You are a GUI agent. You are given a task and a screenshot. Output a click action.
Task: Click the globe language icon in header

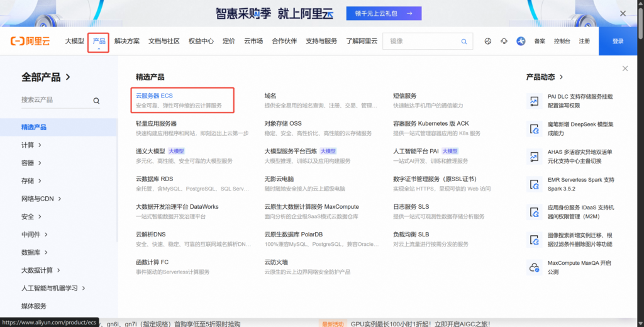click(x=487, y=42)
